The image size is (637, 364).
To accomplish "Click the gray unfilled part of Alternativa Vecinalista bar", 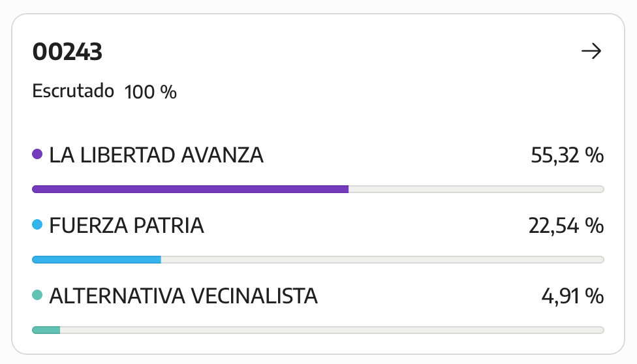I will click(332, 330).
